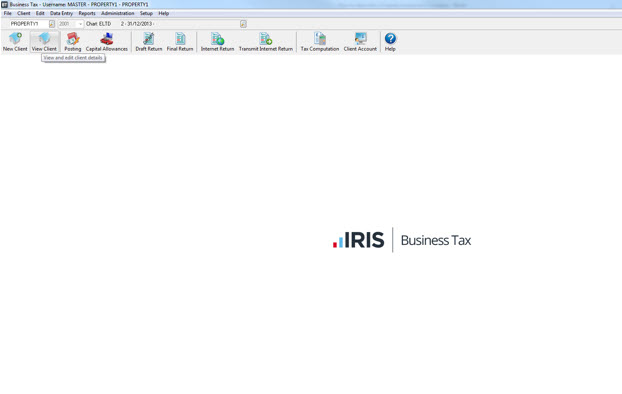Open the period lookup magnifier button
This screenshot has height=394, width=622.
click(243, 24)
